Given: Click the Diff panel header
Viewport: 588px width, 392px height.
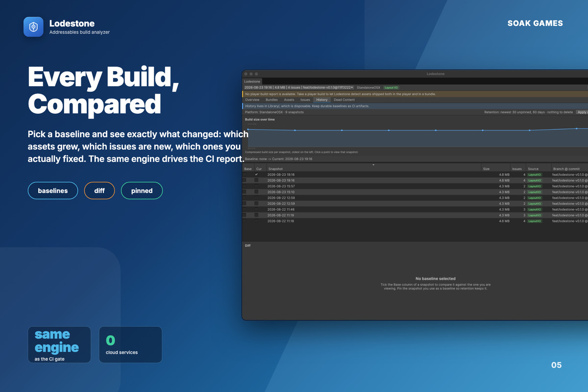Looking at the screenshot, I should [248, 245].
